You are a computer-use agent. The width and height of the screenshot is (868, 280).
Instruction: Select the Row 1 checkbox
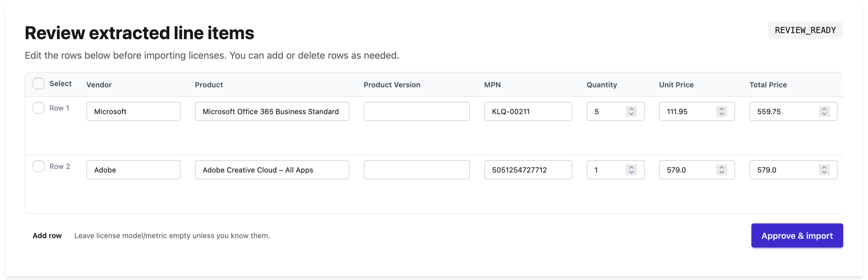pyautogui.click(x=38, y=108)
